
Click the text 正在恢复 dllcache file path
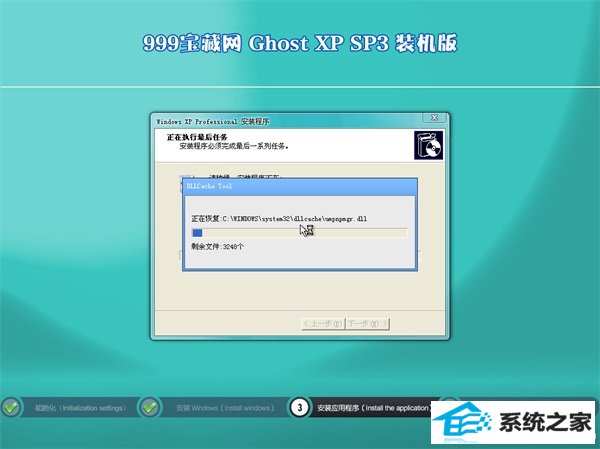279,219
